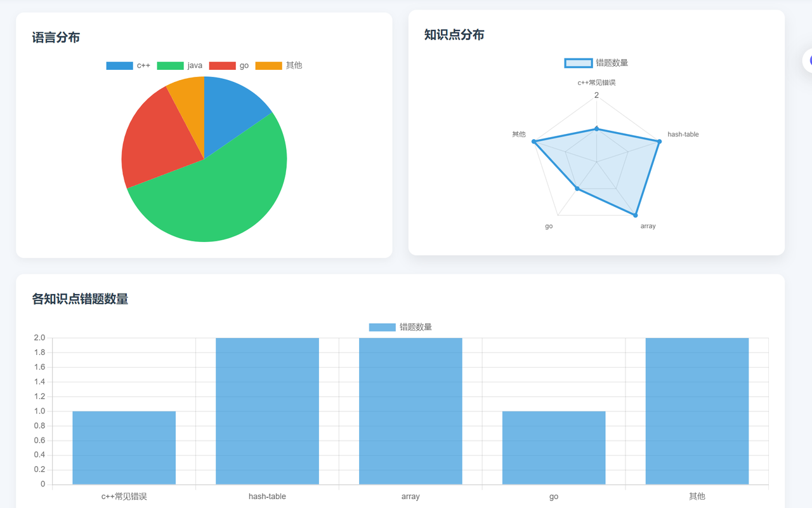Viewport: 812px width, 508px height.
Task: Click the array bar in bar chart
Action: pyautogui.click(x=410, y=411)
